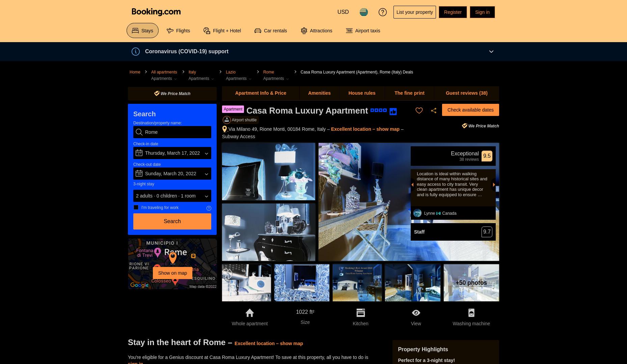
Task: Expand Apartments dropdown under Italy
Action: click(x=201, y=79)
